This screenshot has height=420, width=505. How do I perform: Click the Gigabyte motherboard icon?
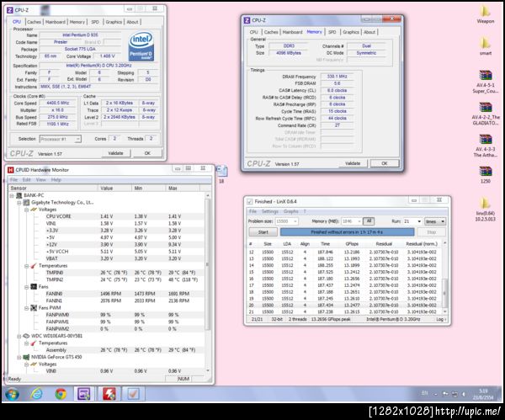point(26,203)
